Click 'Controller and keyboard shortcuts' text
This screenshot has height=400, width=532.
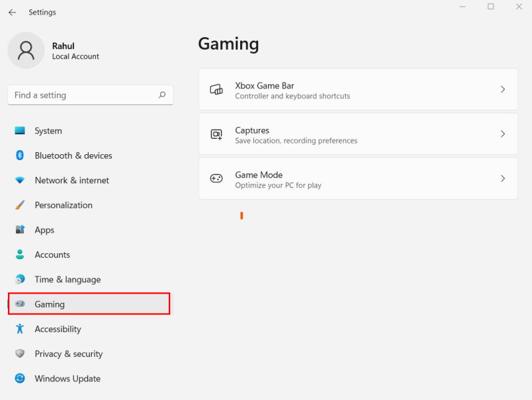pos(293,96)
